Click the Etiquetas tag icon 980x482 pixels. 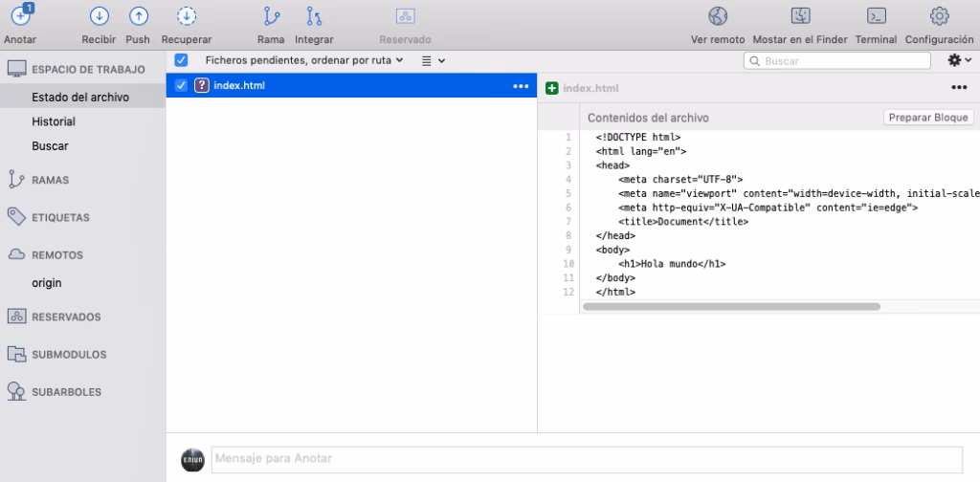[16, 217]
